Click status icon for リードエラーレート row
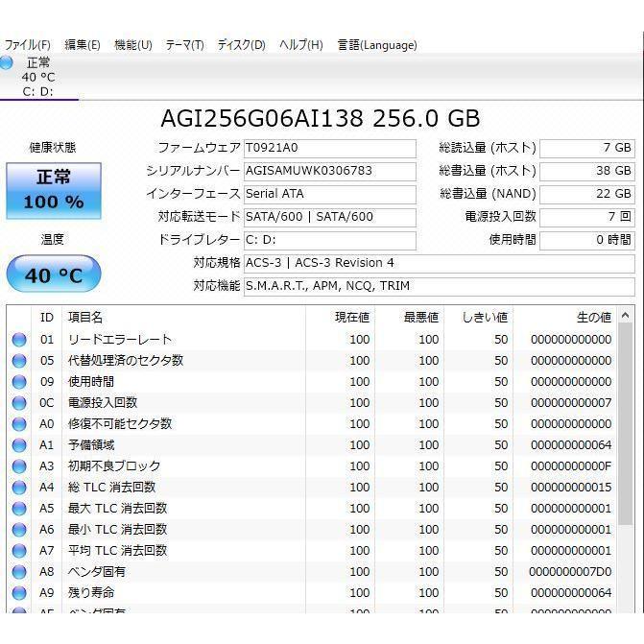 coord(19,340)
